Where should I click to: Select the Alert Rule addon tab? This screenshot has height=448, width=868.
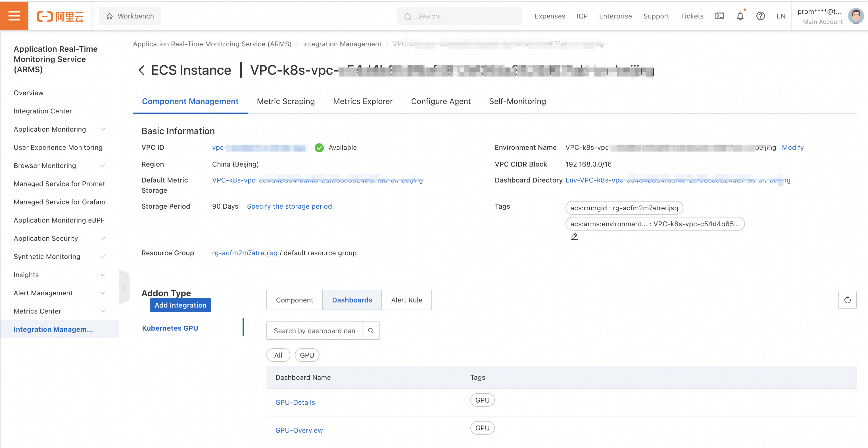407,300
